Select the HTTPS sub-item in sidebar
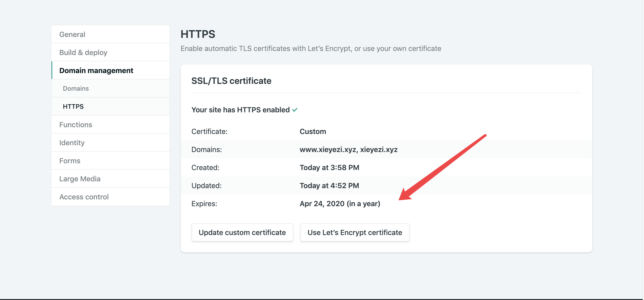This screenshot has height=300, width=644. point(73,106)
